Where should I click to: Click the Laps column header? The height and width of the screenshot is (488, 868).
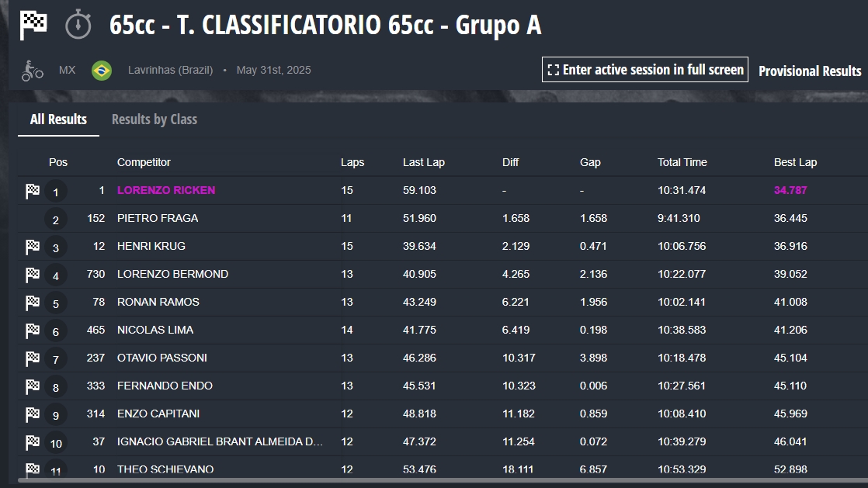point(352,162)
